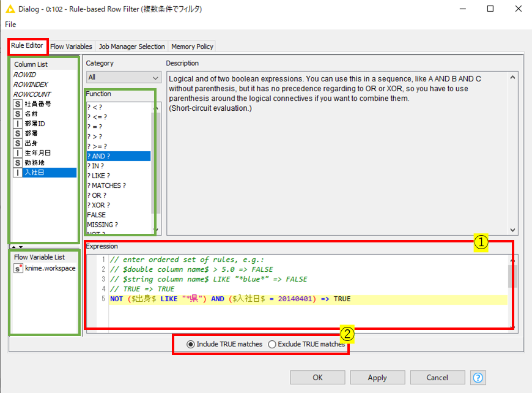Confirm with the OK button

click(317, 377)
